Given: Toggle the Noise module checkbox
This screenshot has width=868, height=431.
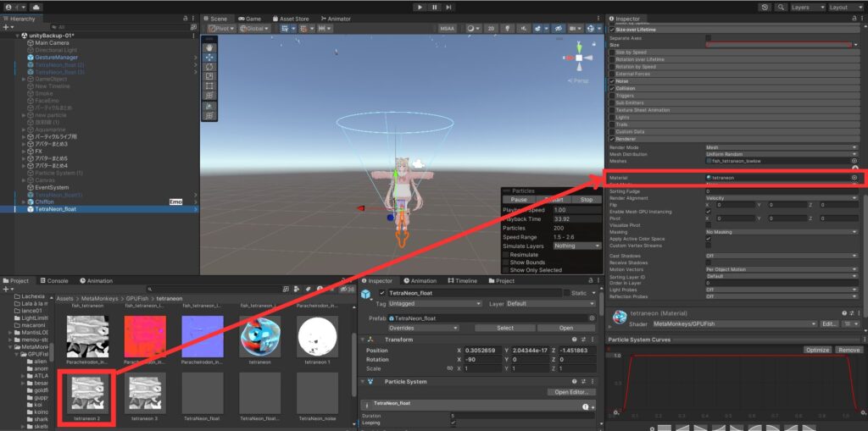Looking at the screenshot, I should [x=612, y=81].
